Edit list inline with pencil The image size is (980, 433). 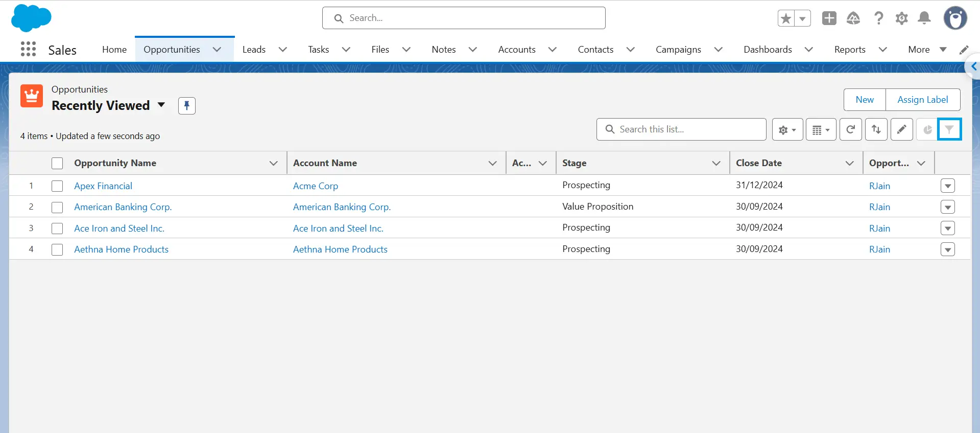902,129
